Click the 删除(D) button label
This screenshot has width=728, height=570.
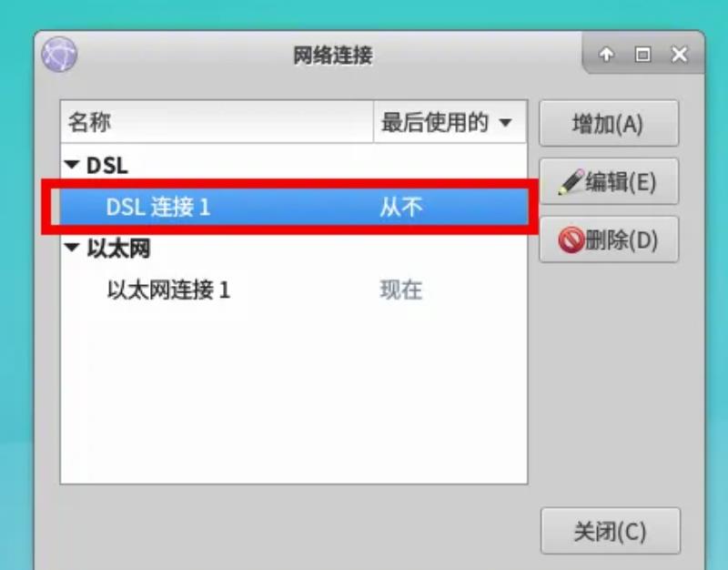coord(622,239)
